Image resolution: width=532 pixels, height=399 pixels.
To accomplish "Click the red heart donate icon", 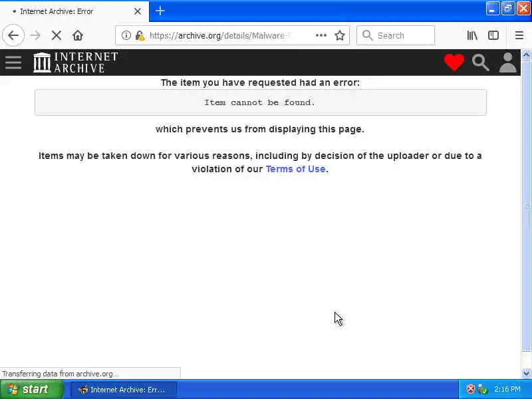I will (x=454, y=63).
